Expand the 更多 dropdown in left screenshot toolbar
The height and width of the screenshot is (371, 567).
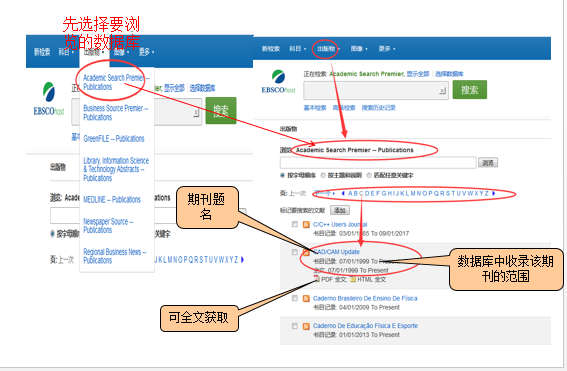coord(146,52)
